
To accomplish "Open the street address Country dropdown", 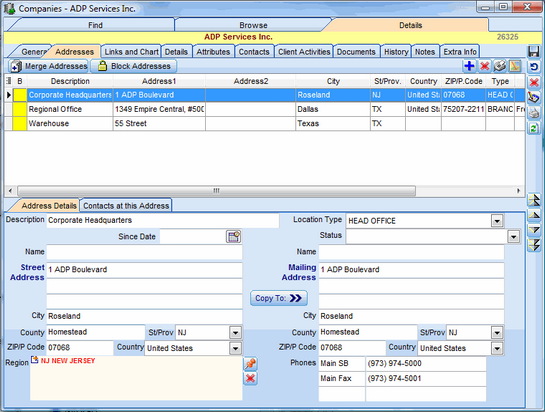I will pyautogui.click(x=235, y=348).
